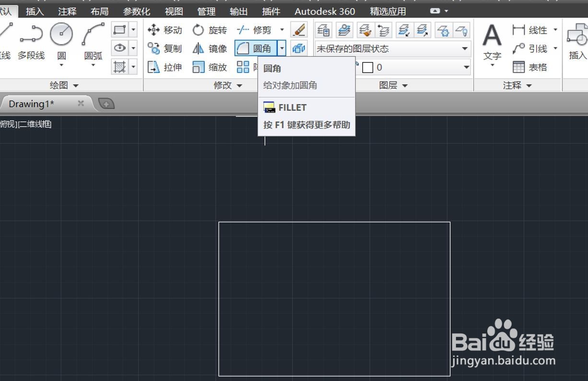Expand the 文字 text dropdown arrow

click(x=492, y=65)
